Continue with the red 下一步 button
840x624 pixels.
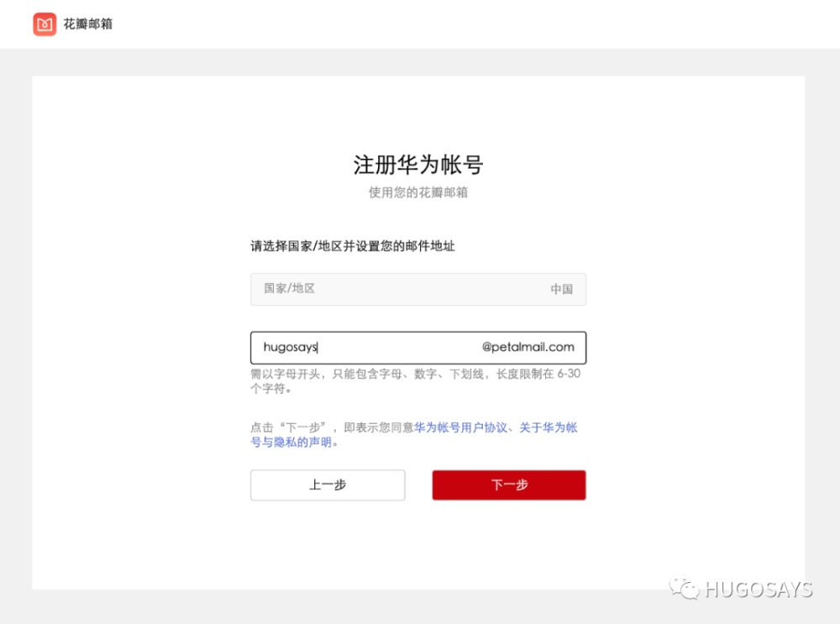(509, 485)
